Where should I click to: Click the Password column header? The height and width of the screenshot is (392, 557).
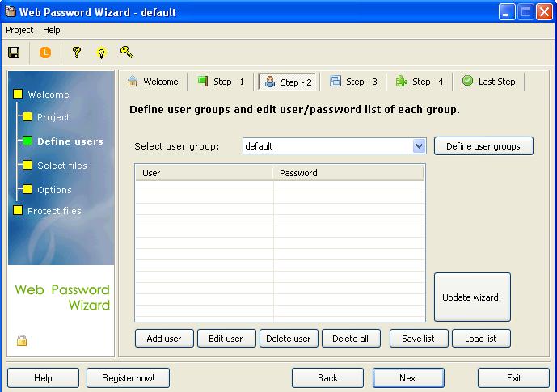(x=348, y=173)
